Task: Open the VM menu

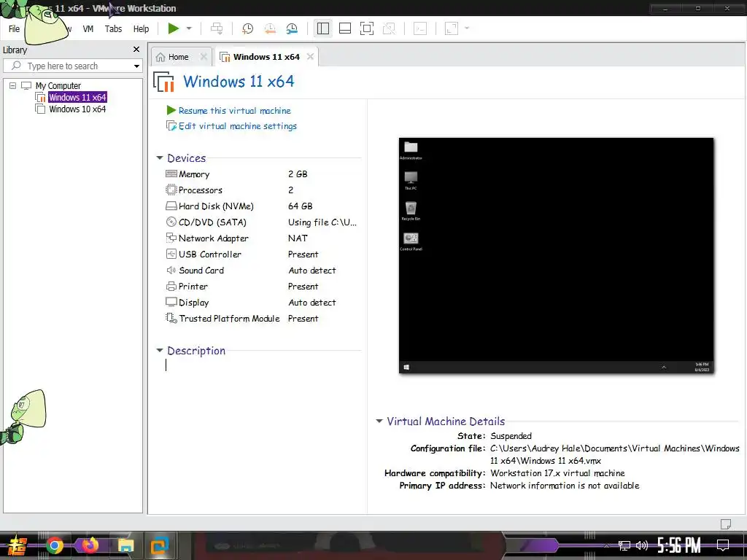Action: click(x=88, y=29)
